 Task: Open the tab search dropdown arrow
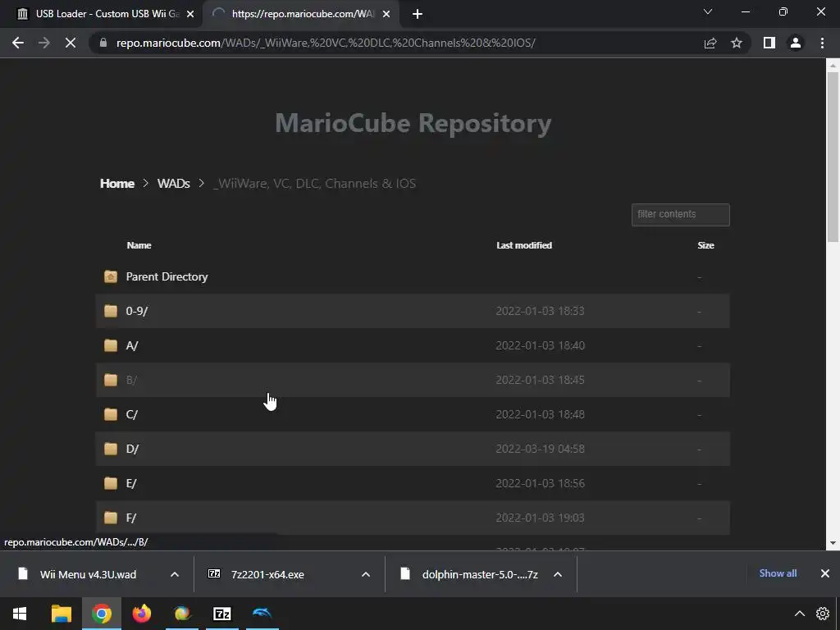click(708, 11)
